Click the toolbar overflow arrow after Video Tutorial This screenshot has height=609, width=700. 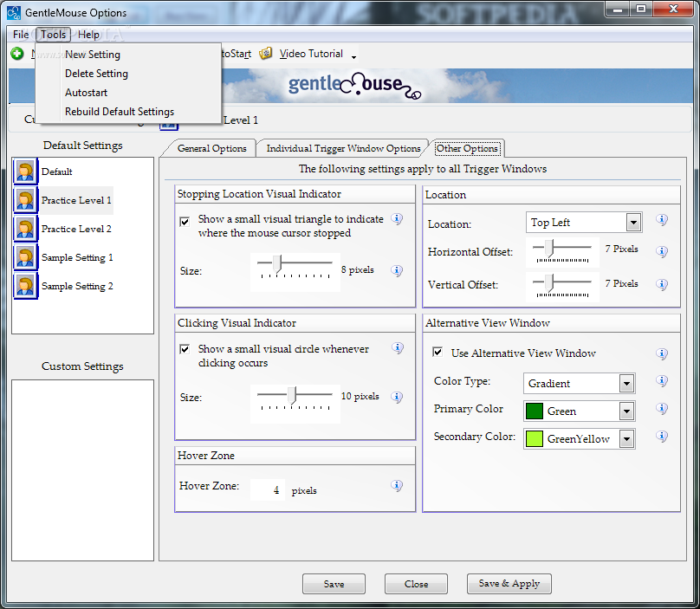[x=353, y=56]
